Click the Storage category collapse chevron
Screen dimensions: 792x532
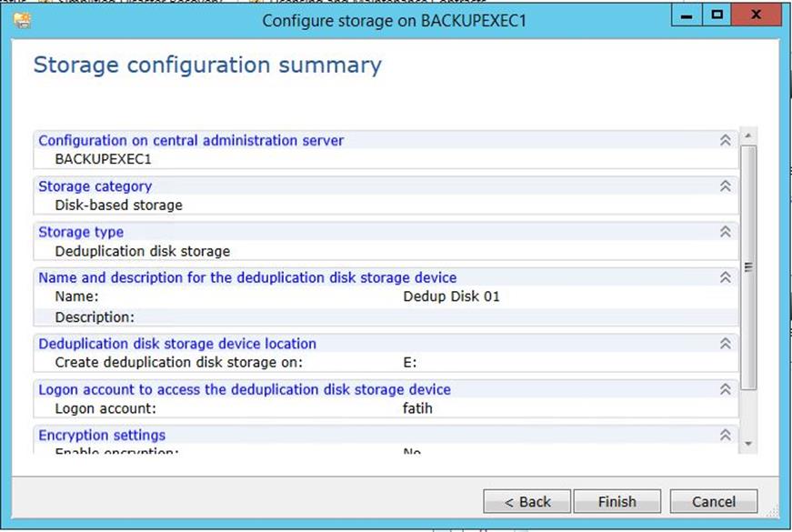[725, 186]
